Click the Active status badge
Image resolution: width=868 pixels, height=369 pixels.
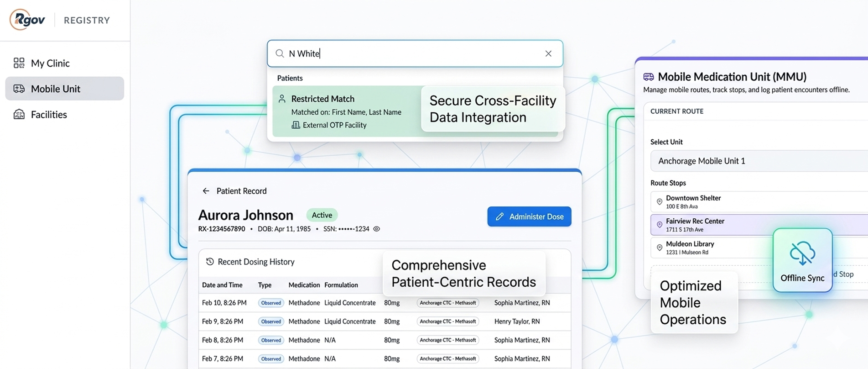322,215
